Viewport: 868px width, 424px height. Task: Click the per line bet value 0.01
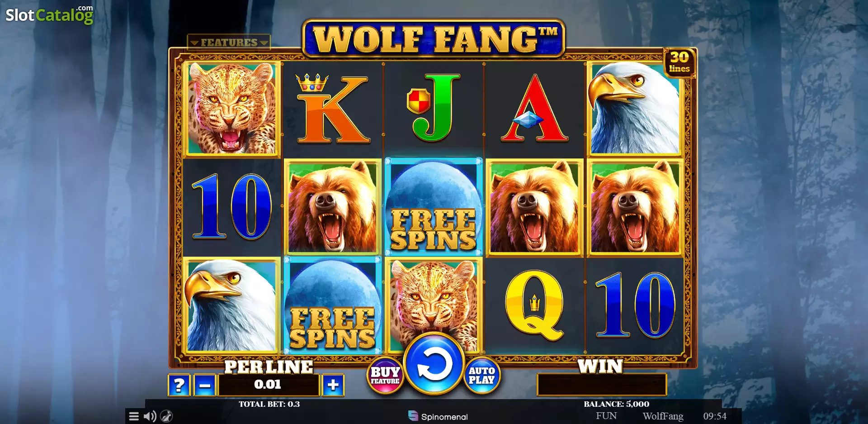268,385
